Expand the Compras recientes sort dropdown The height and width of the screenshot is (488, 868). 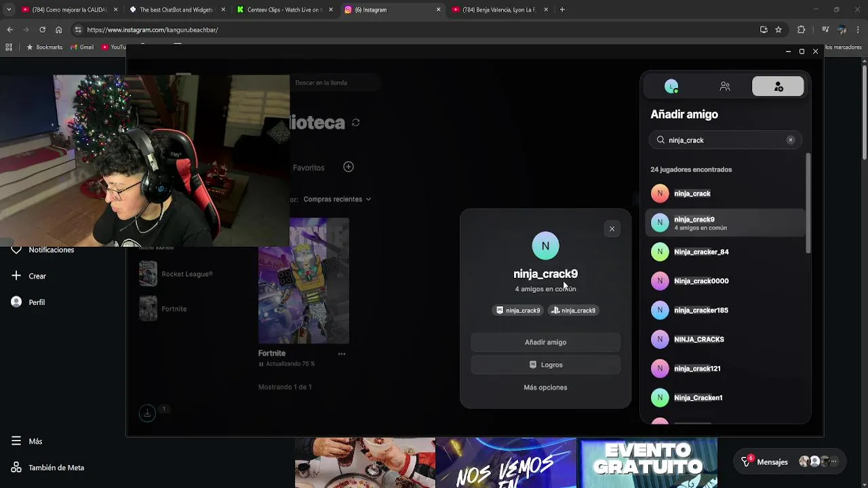[x=337, y=199]
